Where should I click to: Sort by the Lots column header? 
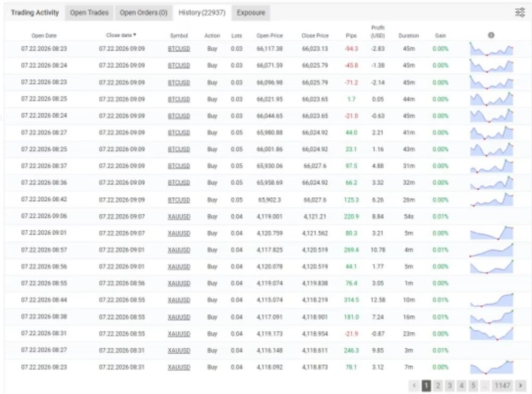click(x=237, y=36)
